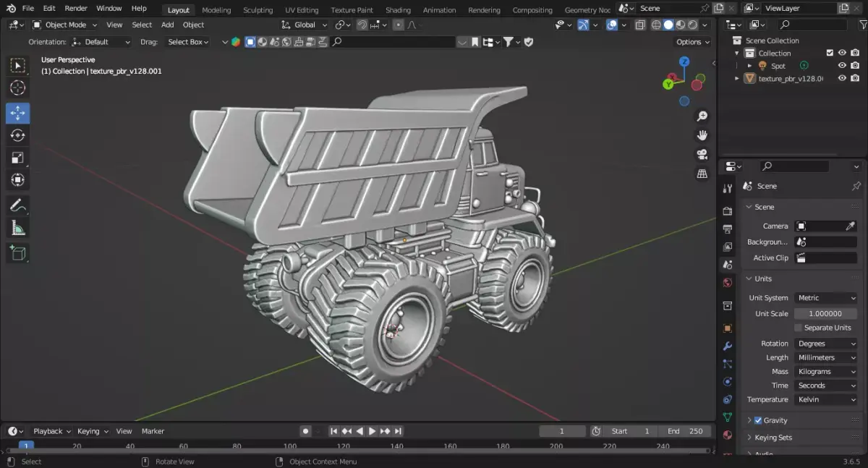868x468 pixels.
Task: Switch perspective/orthographic grid icon
Action: click(x=702, y=174)
